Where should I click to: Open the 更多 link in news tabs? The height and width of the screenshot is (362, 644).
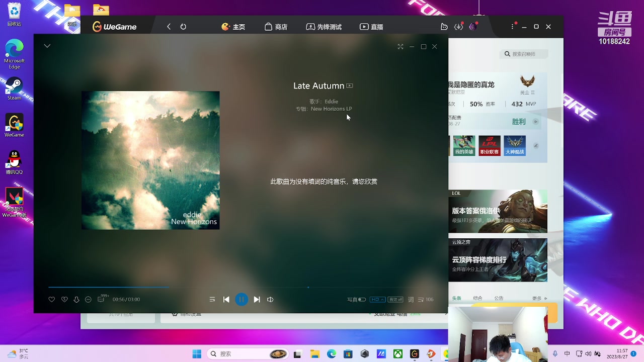pyautogui.click(x=539, y=298)
